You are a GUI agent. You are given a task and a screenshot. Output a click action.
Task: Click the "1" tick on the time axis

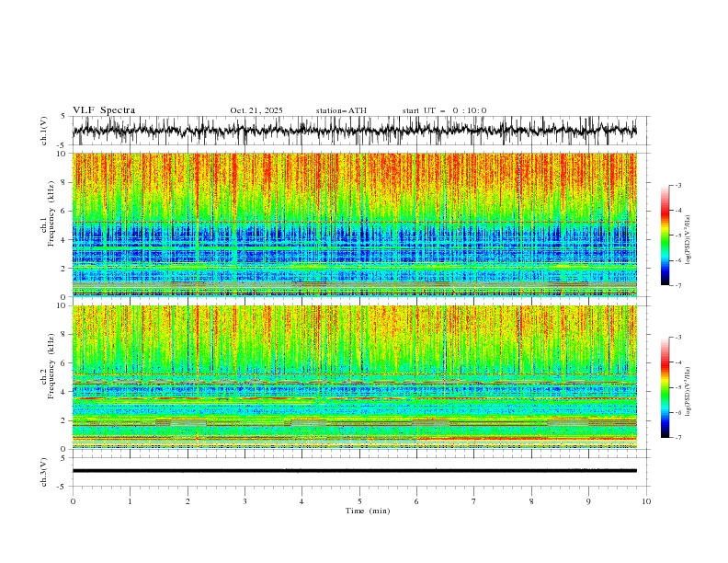point(130,501)
